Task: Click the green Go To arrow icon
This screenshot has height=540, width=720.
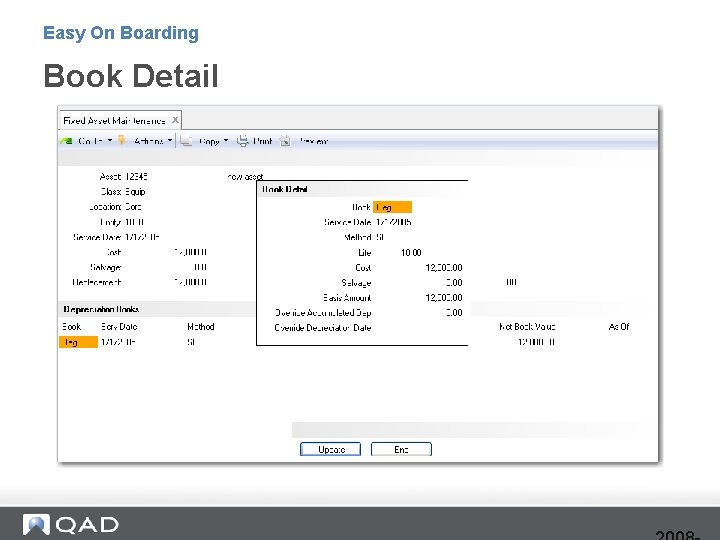Action: [66, 141]
